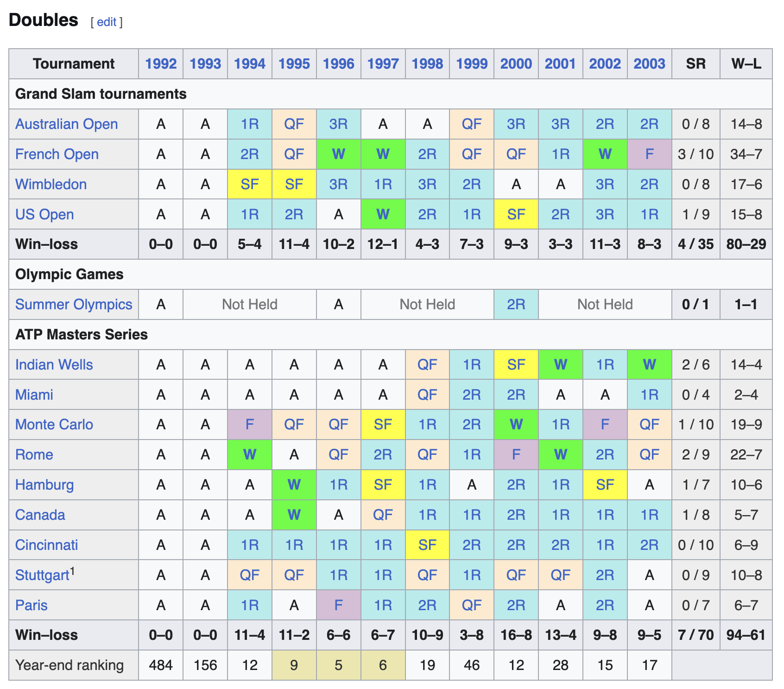Click the Australian Open 1999 QF result
The image size is (784, 689).
[x=472, y=124]
